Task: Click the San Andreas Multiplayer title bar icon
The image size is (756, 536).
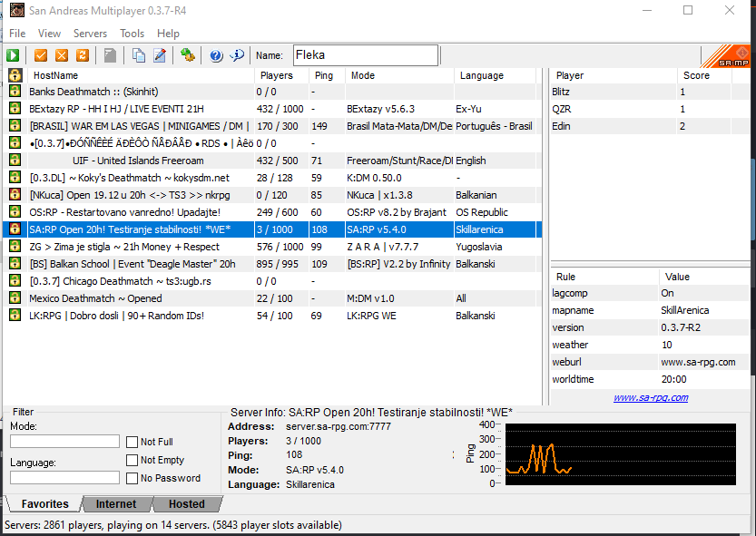Action: click(x=17, y=10)
